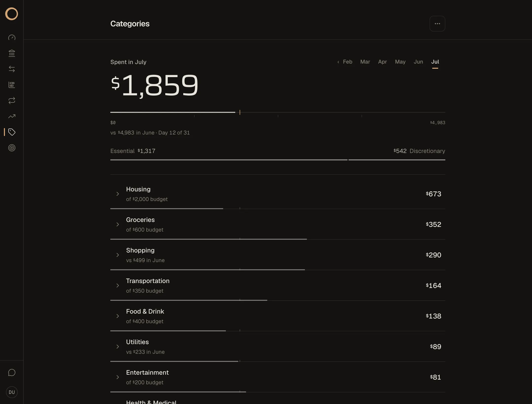This screenshot has height=404, width=532.
Task: Click the Groceries row title
Action: click(140, 220)
